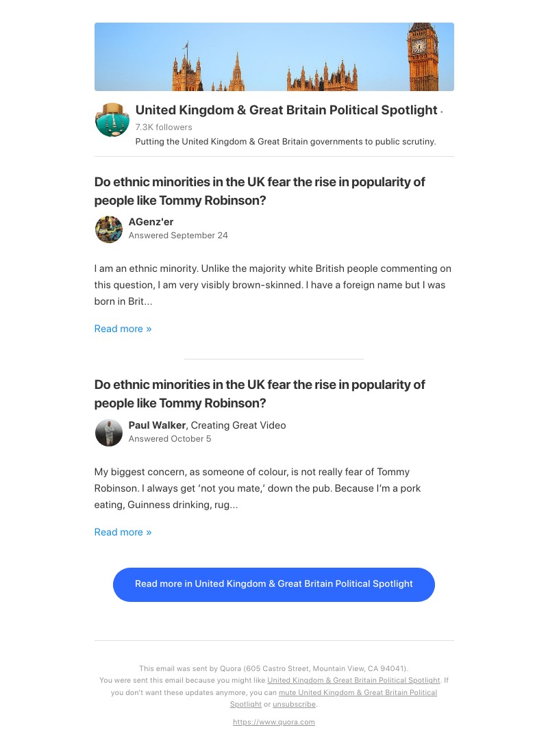Mute United Kingdom & Great Britain Political Spotlight
The height and width of the screenshot is (756, 548).
coord(358,692)
